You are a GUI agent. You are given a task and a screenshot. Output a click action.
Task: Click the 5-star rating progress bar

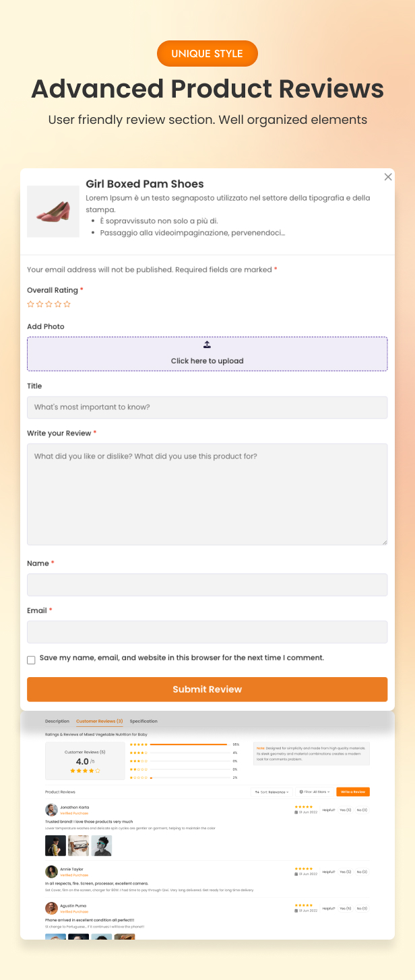tap(189, 744)
